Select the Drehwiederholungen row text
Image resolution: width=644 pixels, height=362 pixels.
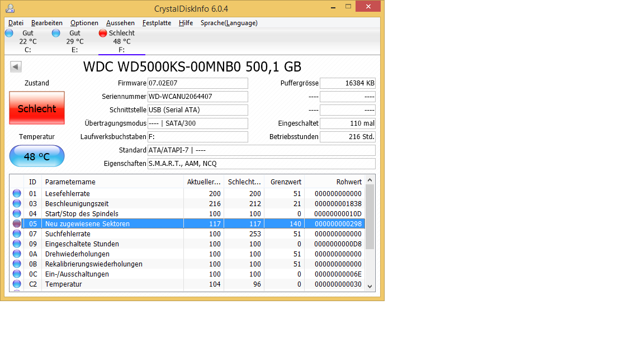tap(77, 254)
